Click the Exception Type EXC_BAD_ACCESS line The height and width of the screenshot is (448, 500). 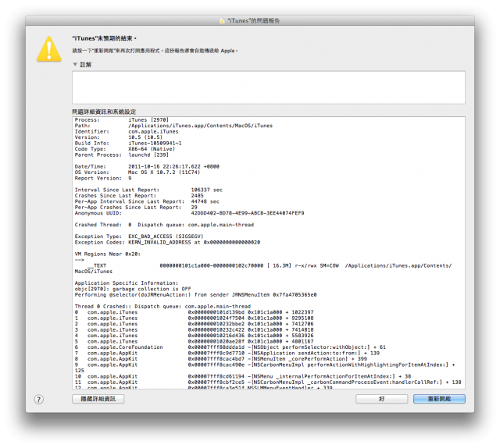coord(139,236)
